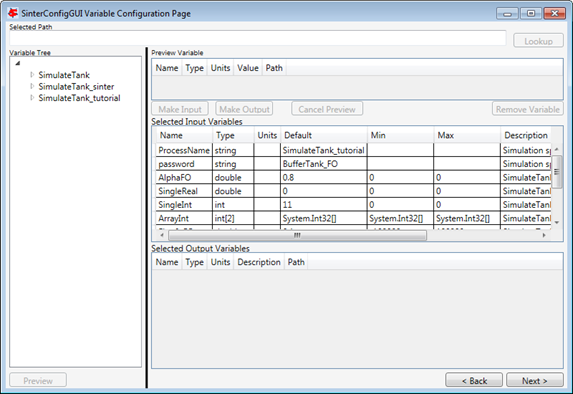Click inside the Selected Path input field

258,38
